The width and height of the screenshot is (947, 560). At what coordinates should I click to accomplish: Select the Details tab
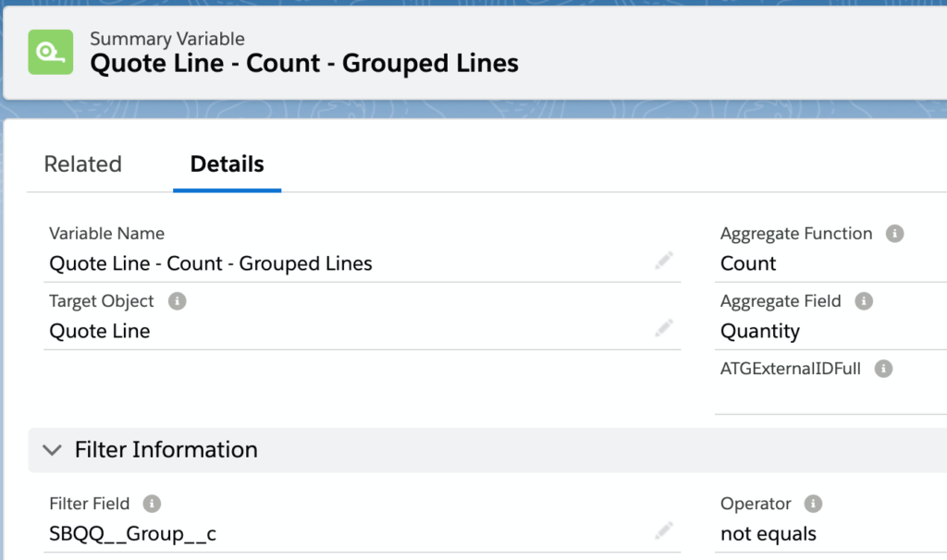228,164
